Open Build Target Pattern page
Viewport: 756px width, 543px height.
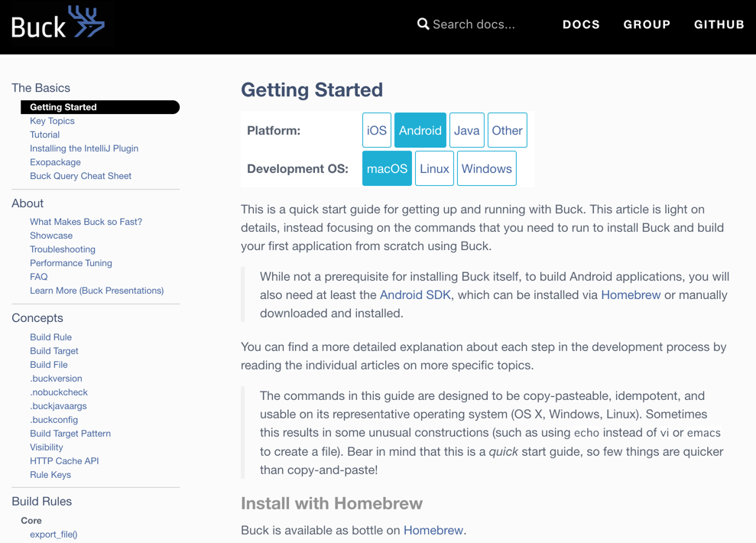pos(70,434)
